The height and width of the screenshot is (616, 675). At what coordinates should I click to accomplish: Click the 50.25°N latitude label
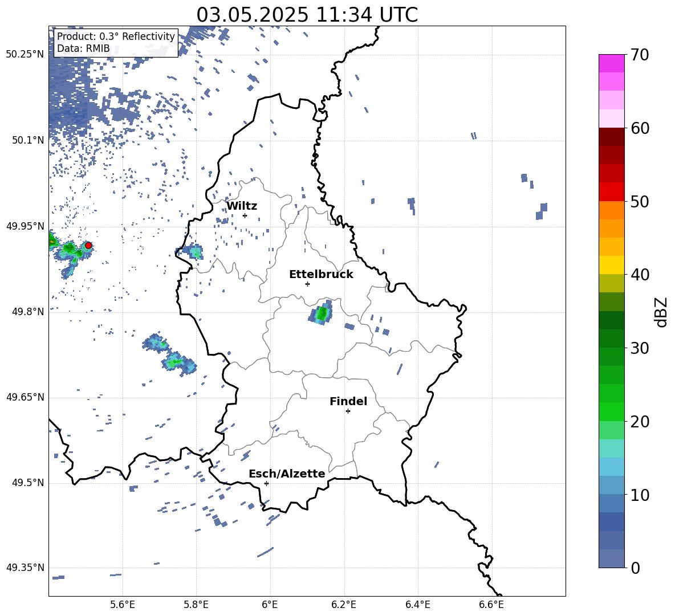click(x=25, y=55)
